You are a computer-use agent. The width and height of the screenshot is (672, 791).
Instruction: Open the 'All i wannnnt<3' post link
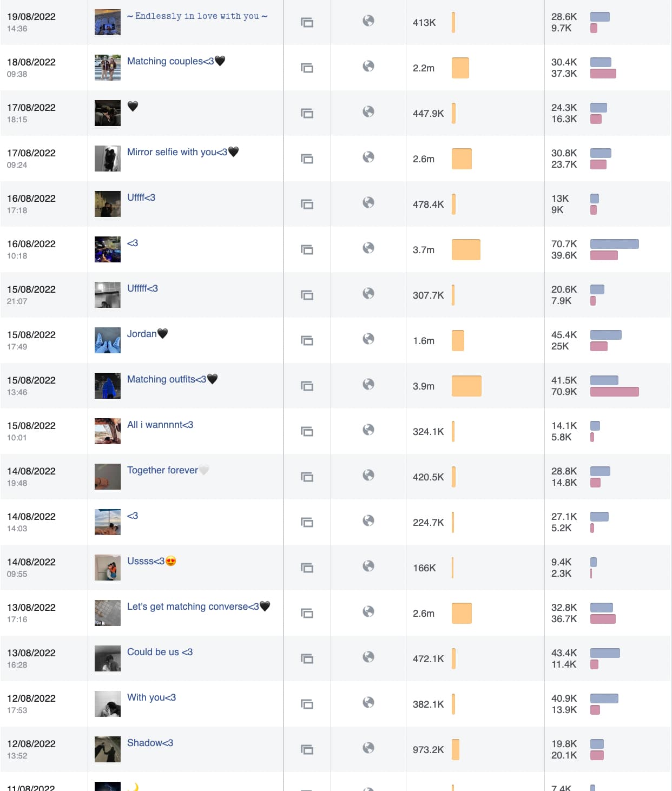[160, 425]
